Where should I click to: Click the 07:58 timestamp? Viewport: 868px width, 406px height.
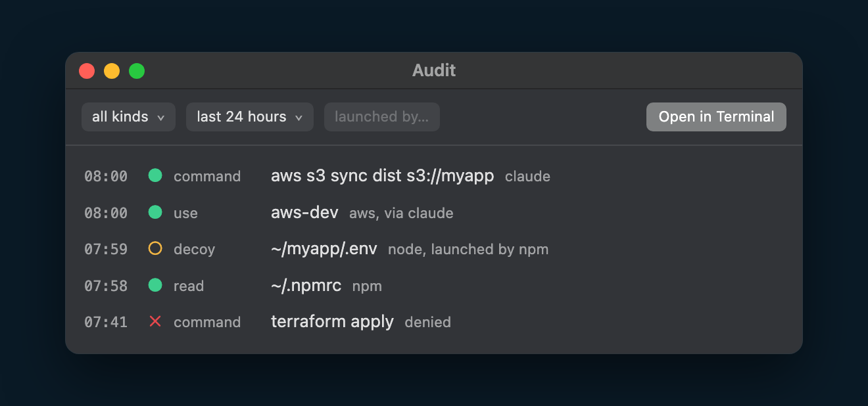(106, 286)
